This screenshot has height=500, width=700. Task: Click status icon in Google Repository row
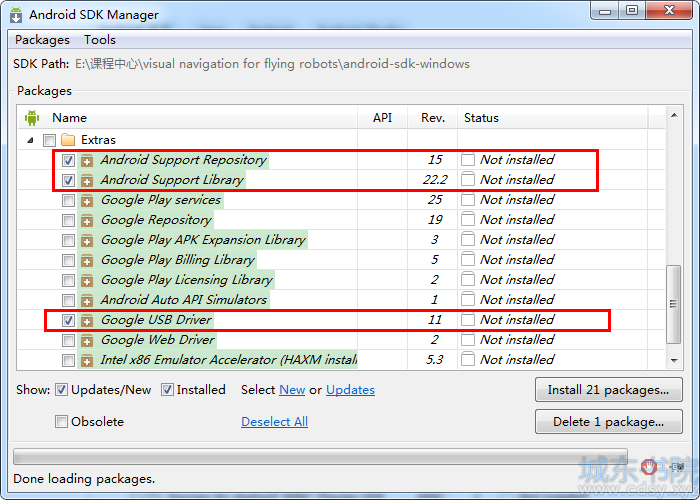(468, 220)
